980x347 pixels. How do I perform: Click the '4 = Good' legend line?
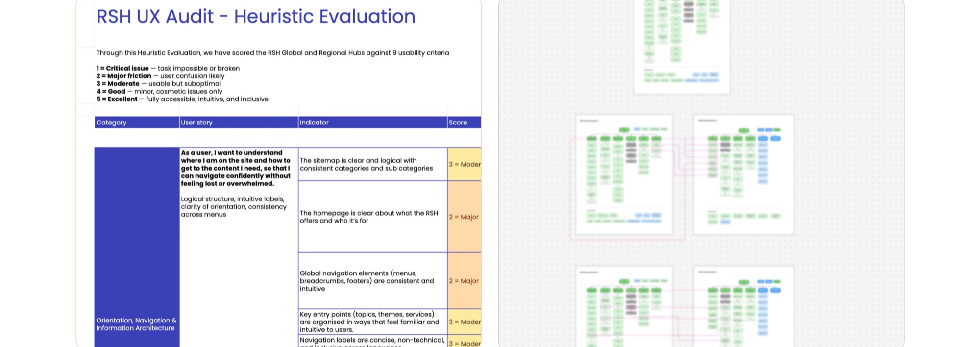159,91
